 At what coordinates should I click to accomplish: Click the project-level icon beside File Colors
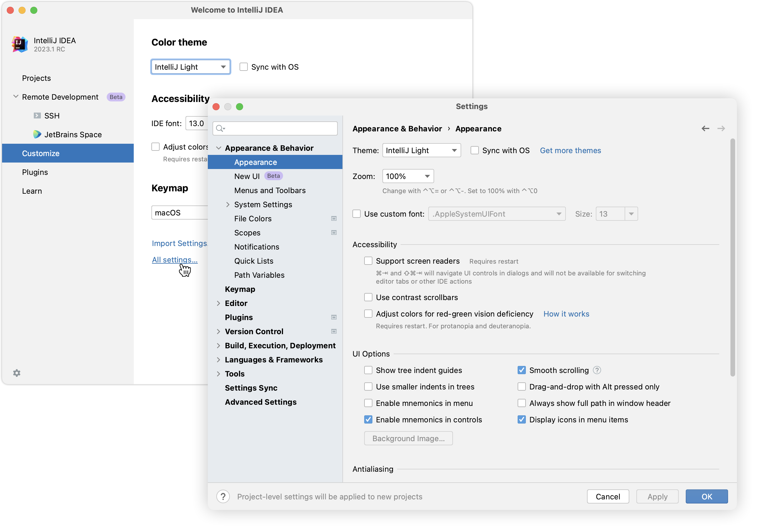[334, 218]
